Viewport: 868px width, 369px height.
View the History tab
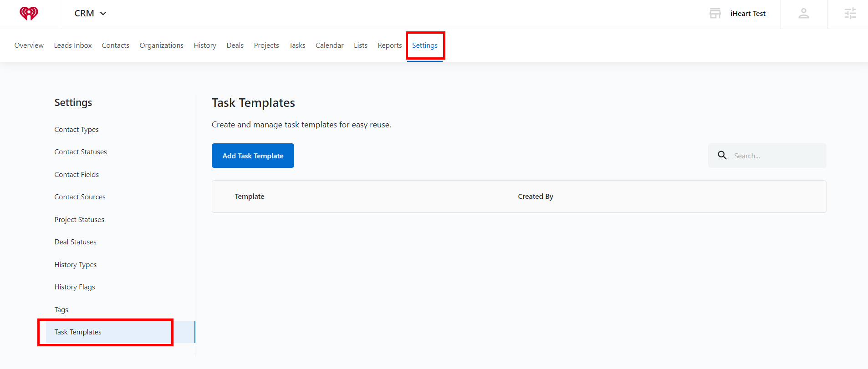[x=205, y=45]
